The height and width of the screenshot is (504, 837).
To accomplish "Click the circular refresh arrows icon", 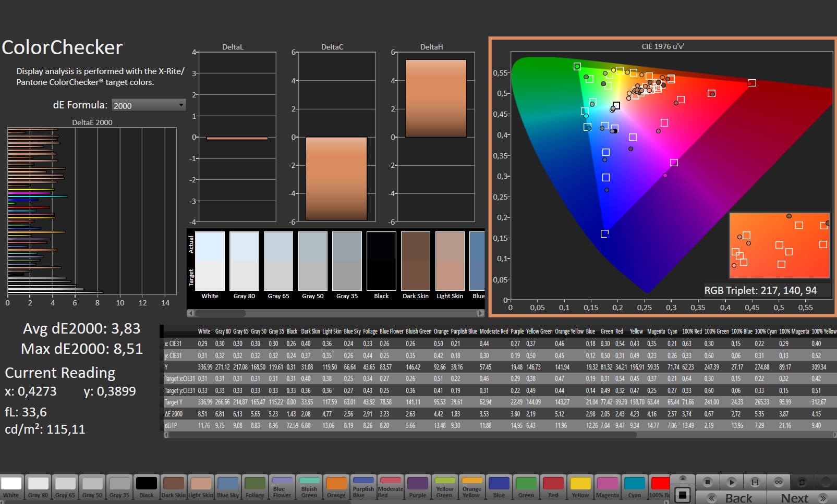I will [x=802, y=482].
